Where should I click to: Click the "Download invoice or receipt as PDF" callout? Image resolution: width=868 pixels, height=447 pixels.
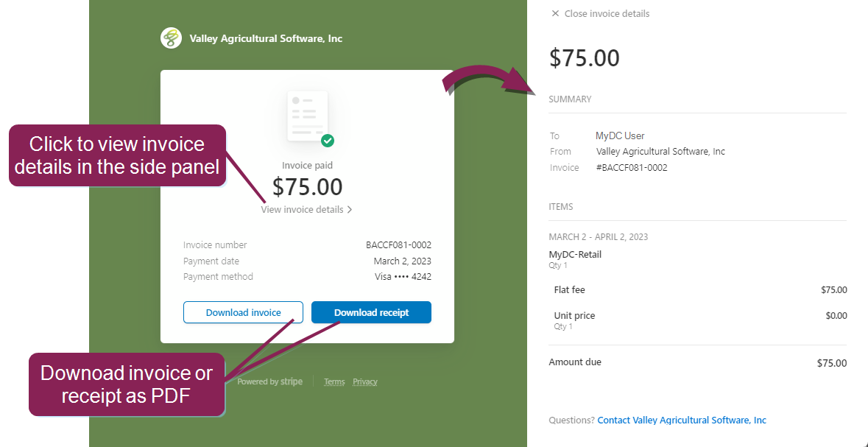127,384
